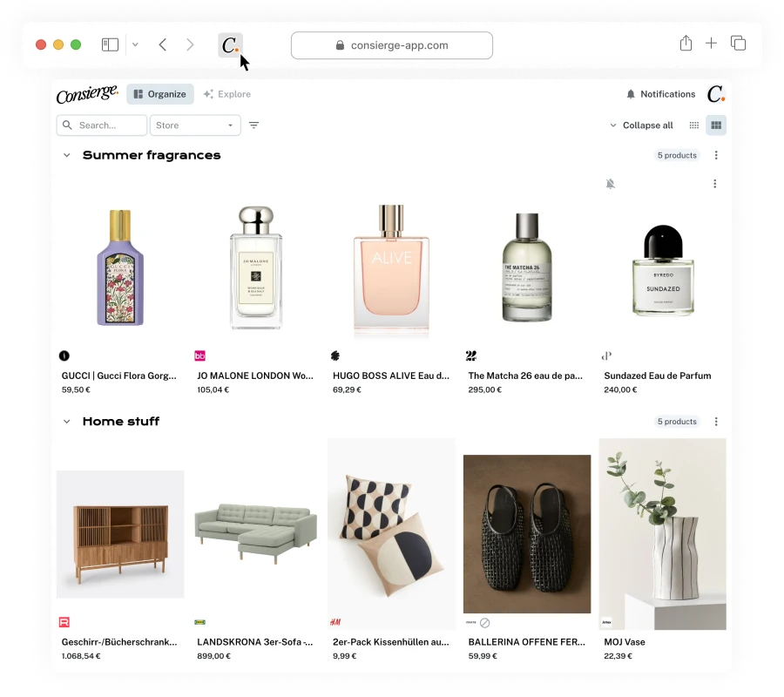This screenshot has width=784, height=697.
Task: Open The Matcha 26 perfume image
Action: (527, 267)
